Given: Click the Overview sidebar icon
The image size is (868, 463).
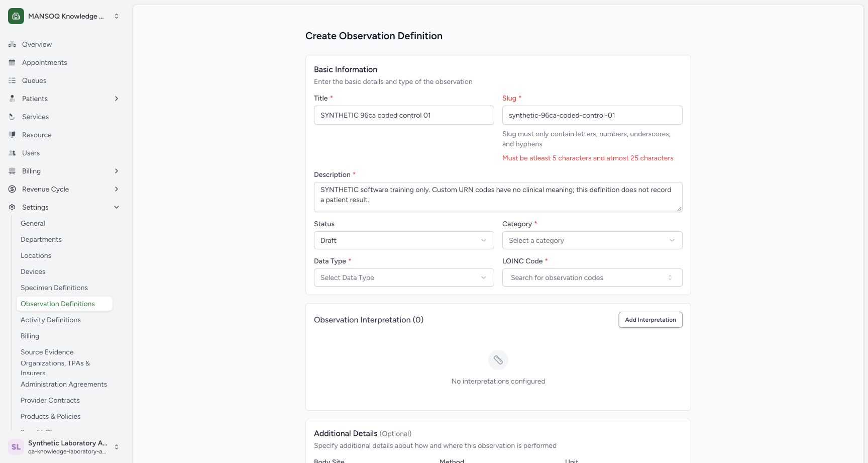Looking at the screenshot, I should click(x=12, y=44).
